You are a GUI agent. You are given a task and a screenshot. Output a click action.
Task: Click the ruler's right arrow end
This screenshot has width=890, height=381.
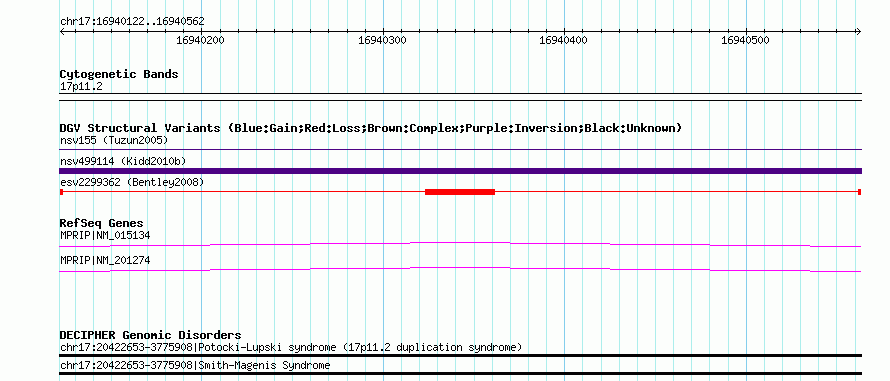click(859, 32)
